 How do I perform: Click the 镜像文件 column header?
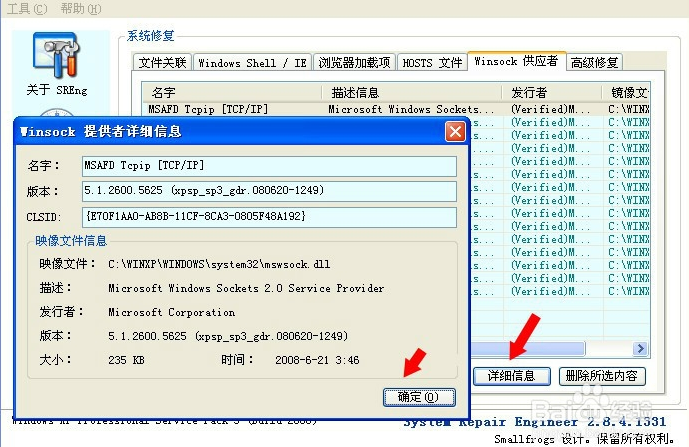pyautogui.click(x=626, y=92)
